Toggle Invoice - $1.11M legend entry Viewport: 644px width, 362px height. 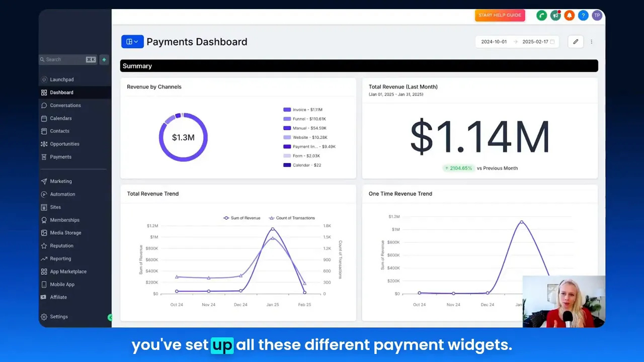click(x=303, y=110)
